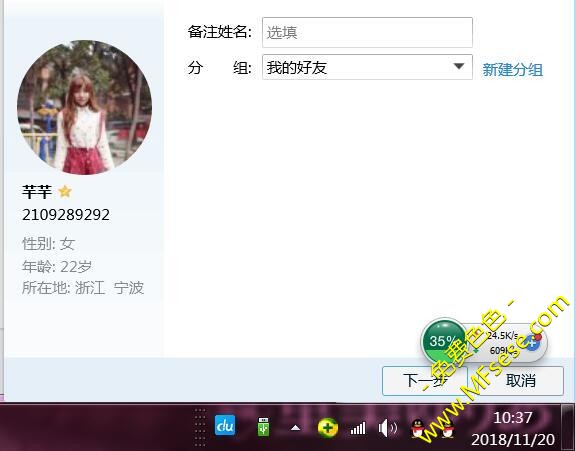The width and height of the screenshot is (575, 451).
Task: Click the 备注姓名 optional text field
Action: [x=367, y=32]
